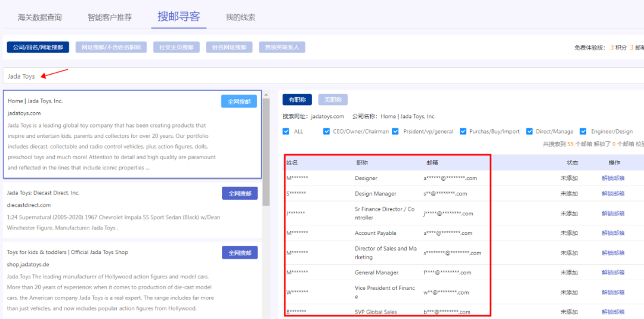Click jadatoys.com result URL
The image size is (644, 319).
click(24, 113)
